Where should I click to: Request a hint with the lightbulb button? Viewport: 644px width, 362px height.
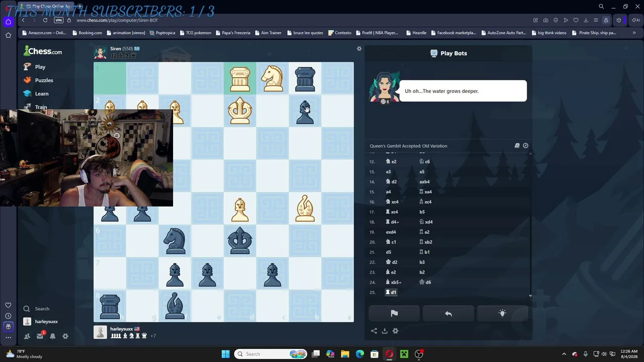502,314
